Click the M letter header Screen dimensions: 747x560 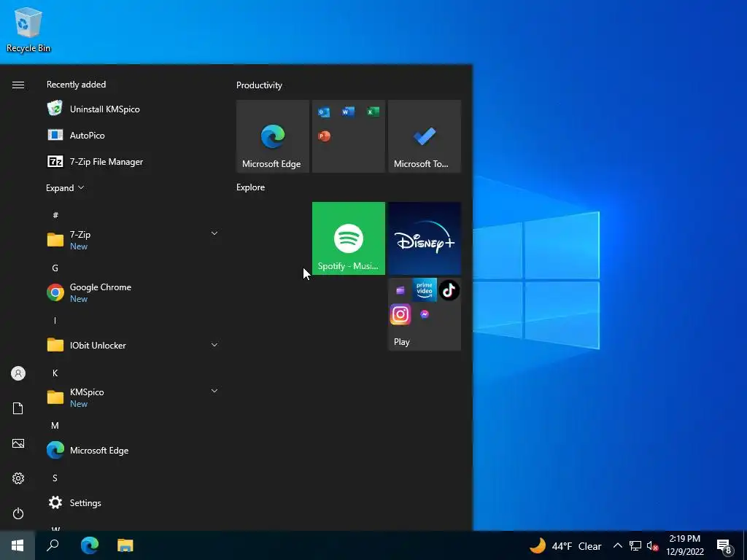pos(55,425)
